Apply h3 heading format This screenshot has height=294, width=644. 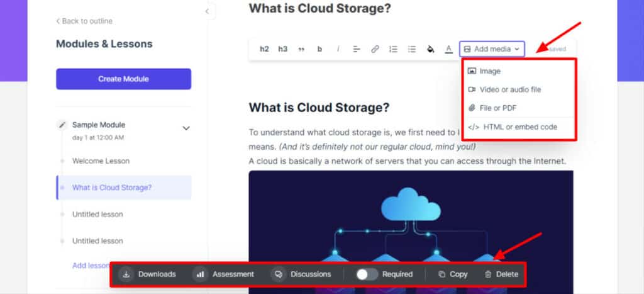(282, 49)
